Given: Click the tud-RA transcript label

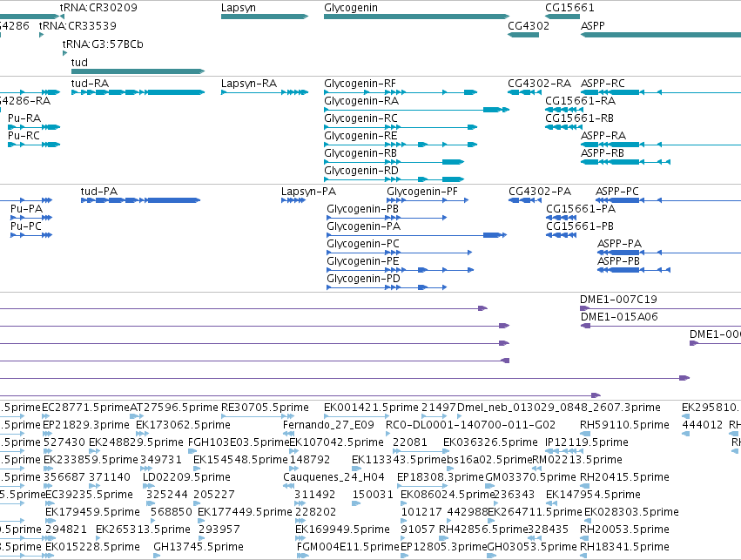Looking at the screenshot, I should click(90, 84).
